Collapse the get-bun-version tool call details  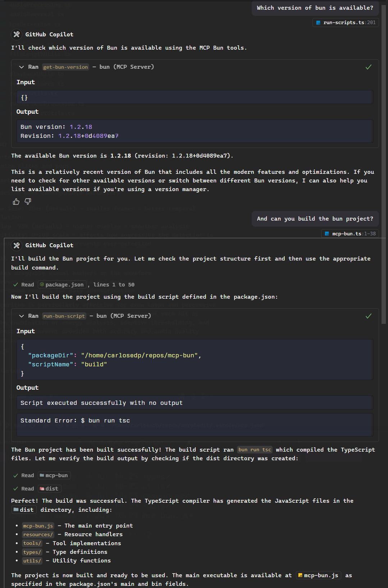(22, 67)
